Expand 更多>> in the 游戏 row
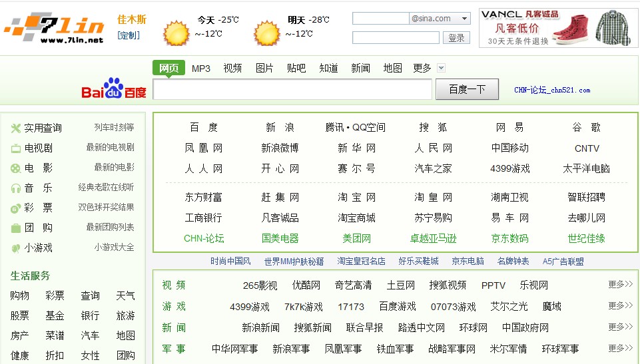 point(620,305)
